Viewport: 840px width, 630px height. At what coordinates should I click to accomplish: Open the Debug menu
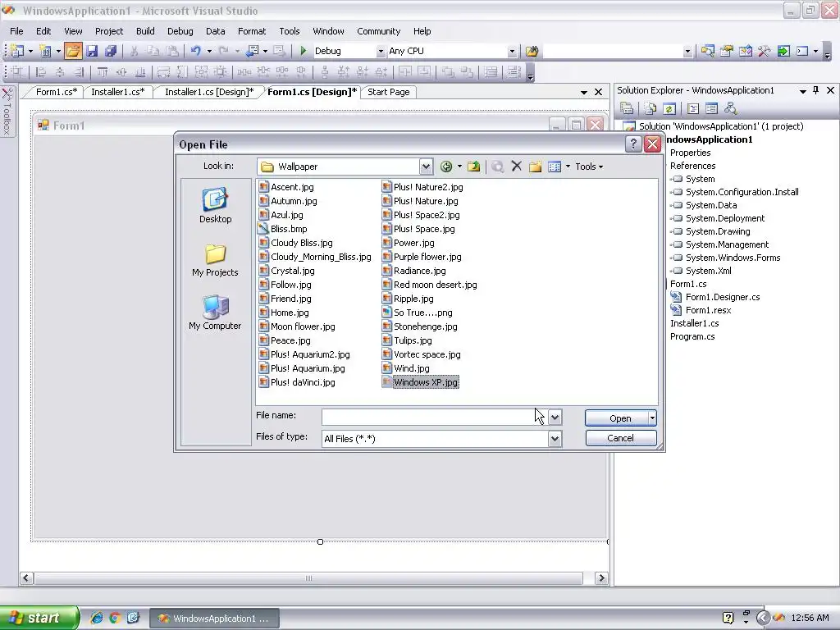click(180, 31)
